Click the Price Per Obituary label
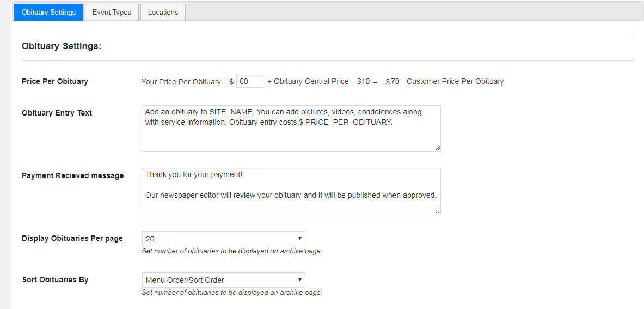The height and width of the screenshot is (309, 644). tap(54, 81)
